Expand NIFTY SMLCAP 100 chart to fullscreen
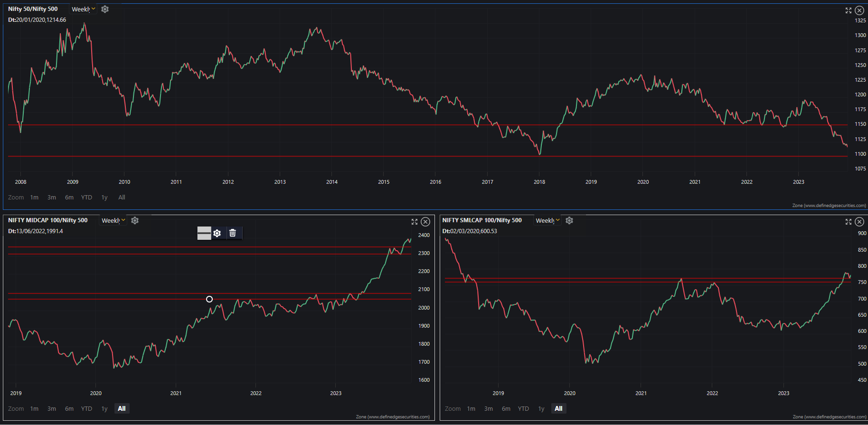The height and width of the screenshot is (425, 868). (849, 222)
